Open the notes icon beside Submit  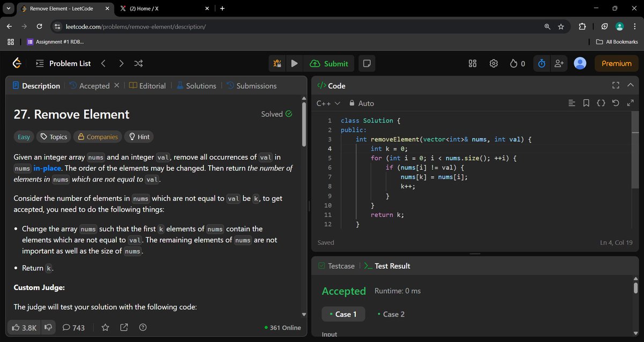pyautogui.click(x=367, y=63)
